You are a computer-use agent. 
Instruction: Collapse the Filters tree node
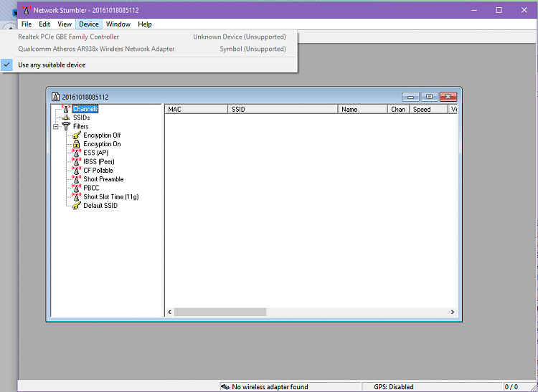[x=56, y=126]
